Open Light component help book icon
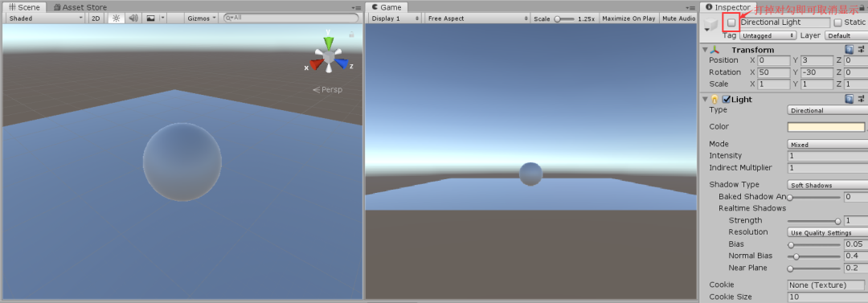This screenshot has height=303, width=868. 850,99
